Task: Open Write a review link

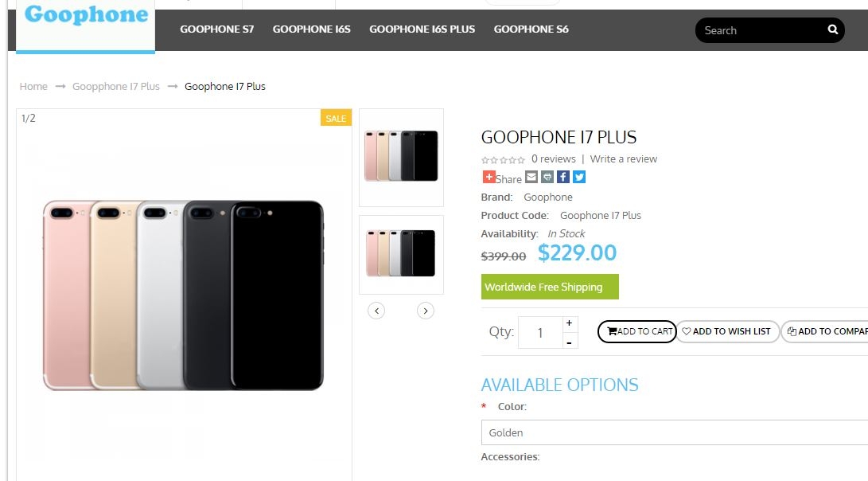Action: coord(623,159)
